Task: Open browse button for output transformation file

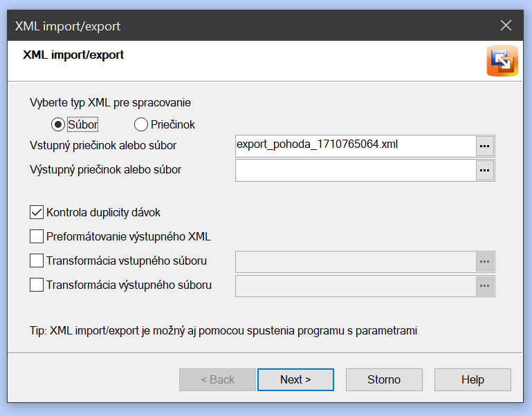Action: click(x=485, y=285)
